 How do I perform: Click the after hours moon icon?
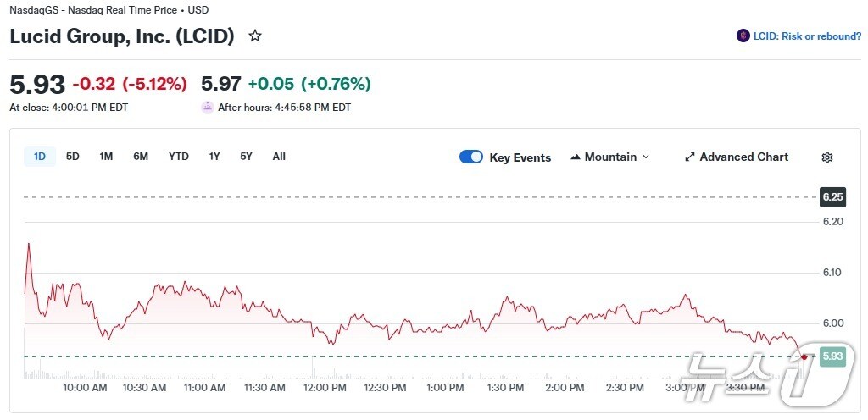207,108
